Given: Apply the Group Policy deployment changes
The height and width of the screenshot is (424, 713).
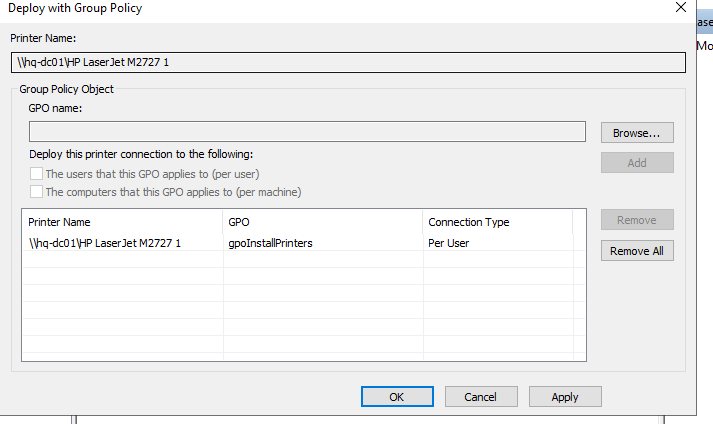Looking at the screenshot, I should tap(565, 397).
